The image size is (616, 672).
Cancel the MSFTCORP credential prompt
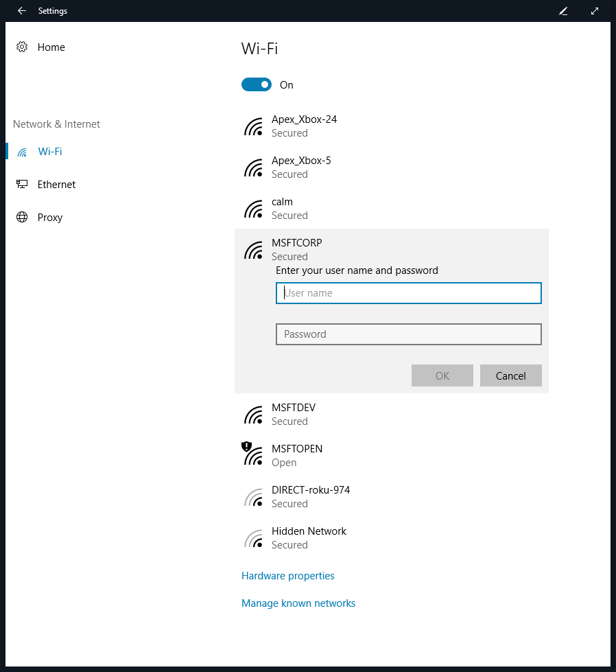click(x=510, y=375)
